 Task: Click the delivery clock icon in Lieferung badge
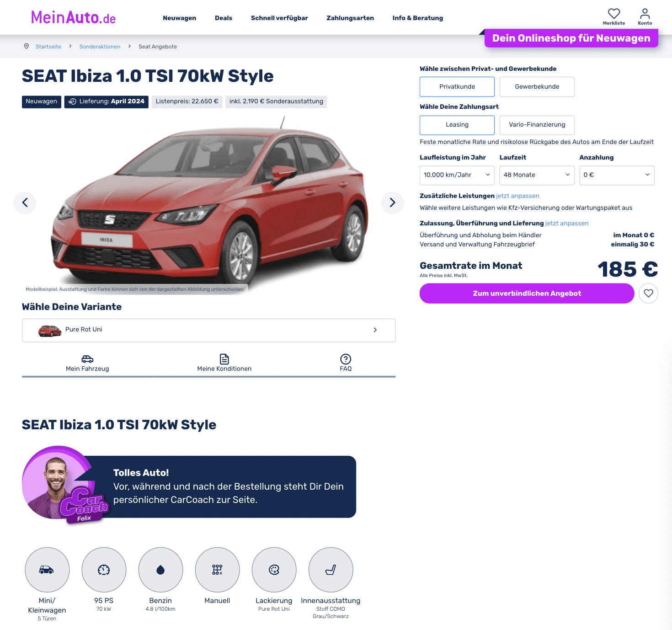click(x=72, y=101)
